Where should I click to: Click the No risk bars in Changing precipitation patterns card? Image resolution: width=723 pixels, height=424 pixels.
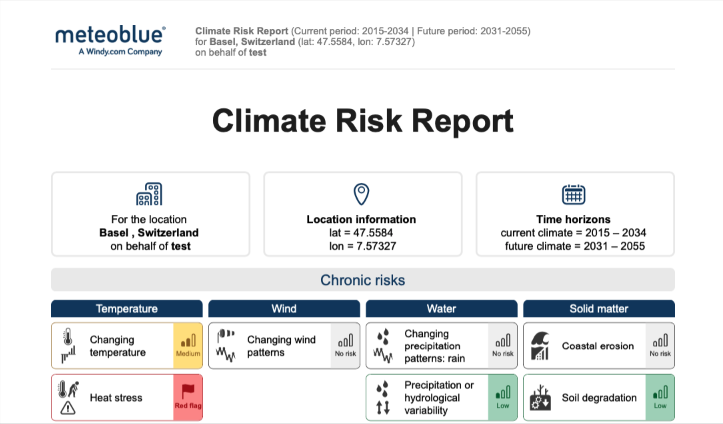503,341
